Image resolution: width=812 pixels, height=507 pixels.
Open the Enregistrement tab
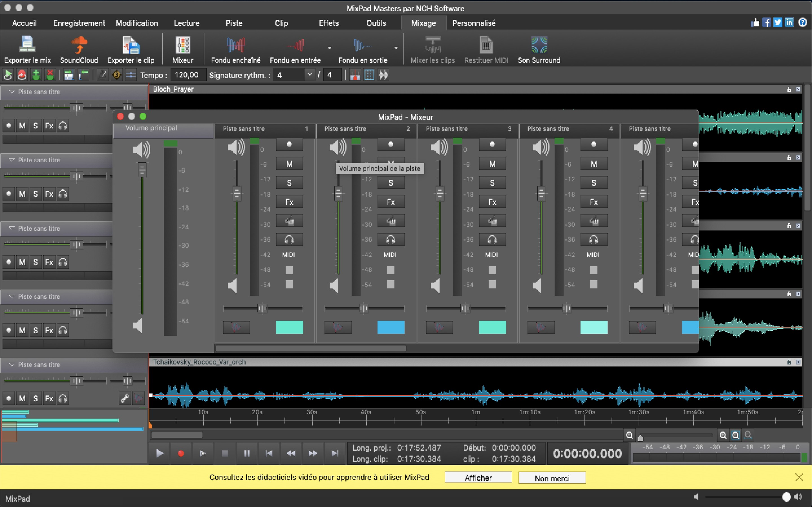click(x=79, y=23)
